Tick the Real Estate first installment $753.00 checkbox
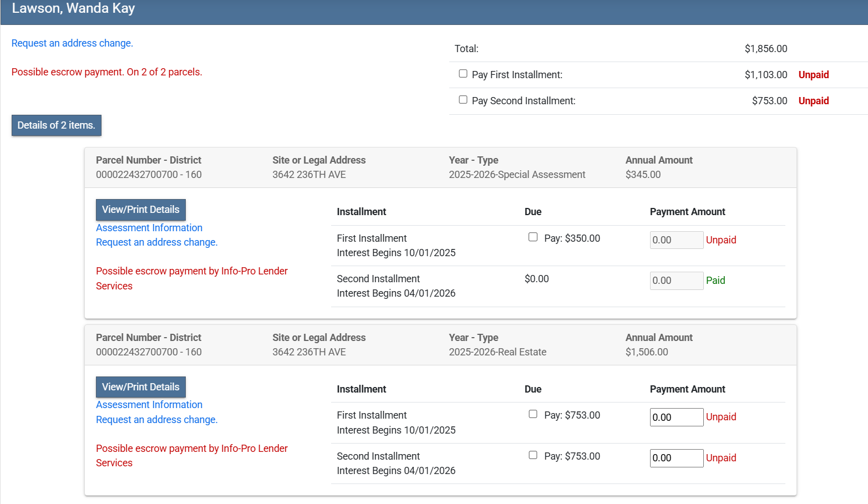Image resolution: width=868 pixels, height=504 pixels. click(x=533, y=414)
